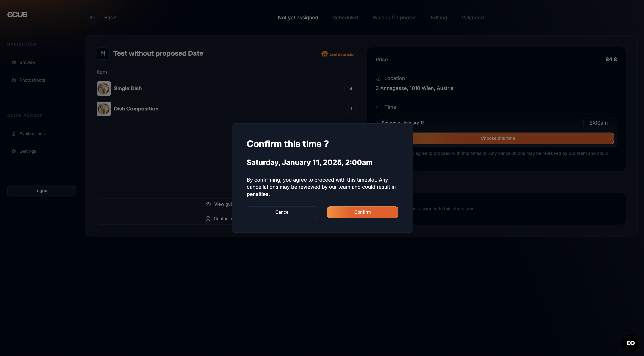Click the Photoshoots camera icon
This screenshot has width=644, height=356.
click(14, 80)
